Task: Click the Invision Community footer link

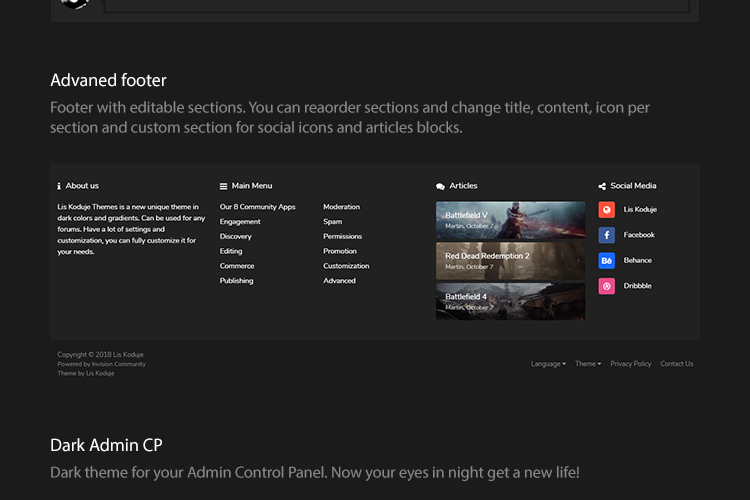Action: point(116,364)
